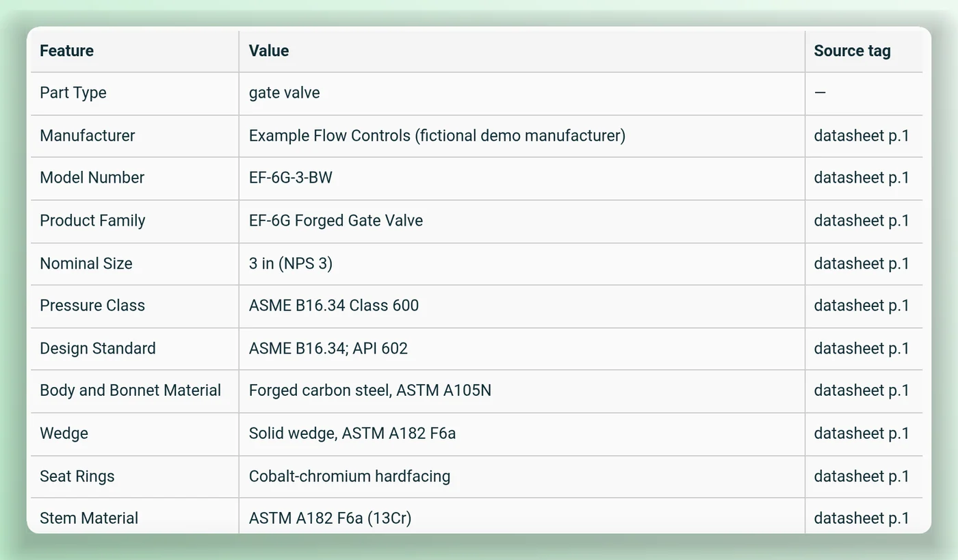Screen dimensions: 958x560
Task: Select the 3 in (NPS 3) value
Action: [x=291, y=264]
